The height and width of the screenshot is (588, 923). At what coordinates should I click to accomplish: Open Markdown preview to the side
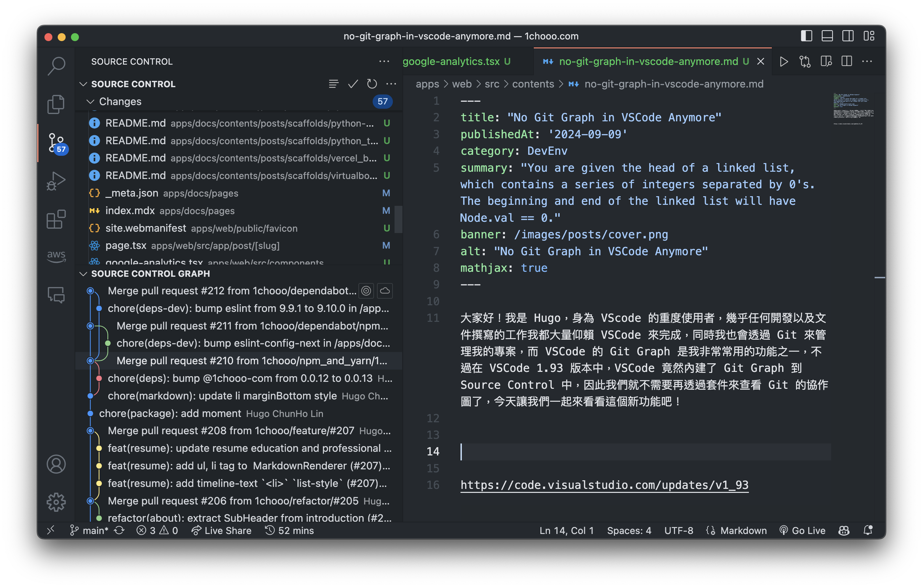pos(826,61)
